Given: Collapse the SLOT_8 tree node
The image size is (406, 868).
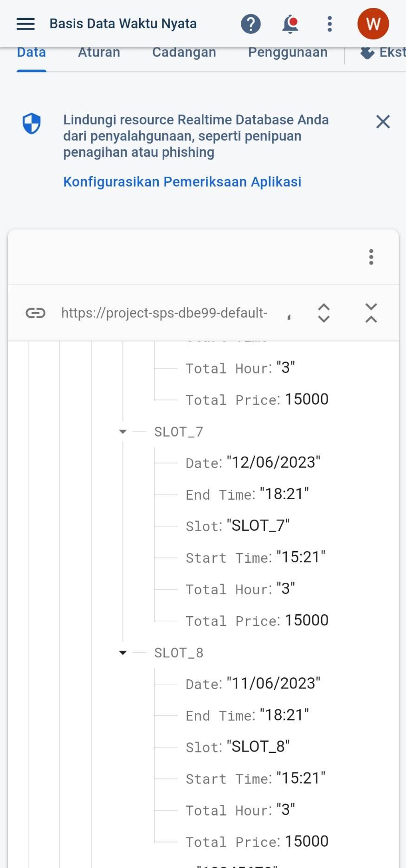Looking at the screenshot, I should (123, 653).
